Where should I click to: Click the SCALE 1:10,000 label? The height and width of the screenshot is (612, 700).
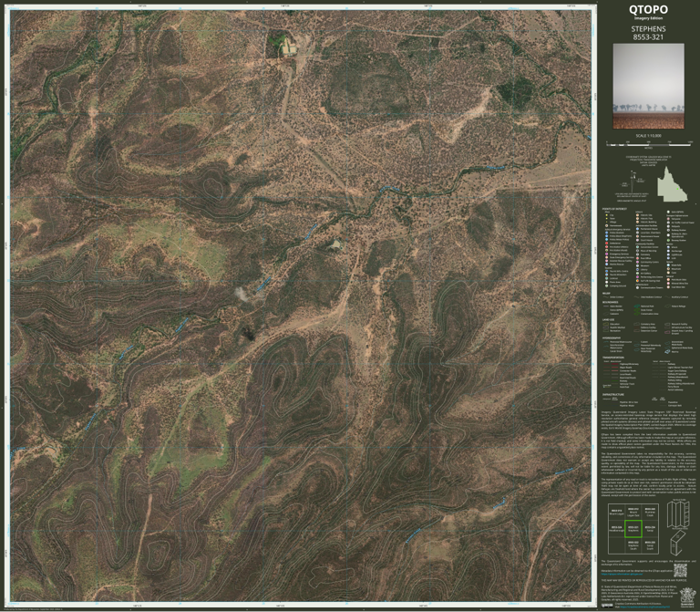click(648, 135)
